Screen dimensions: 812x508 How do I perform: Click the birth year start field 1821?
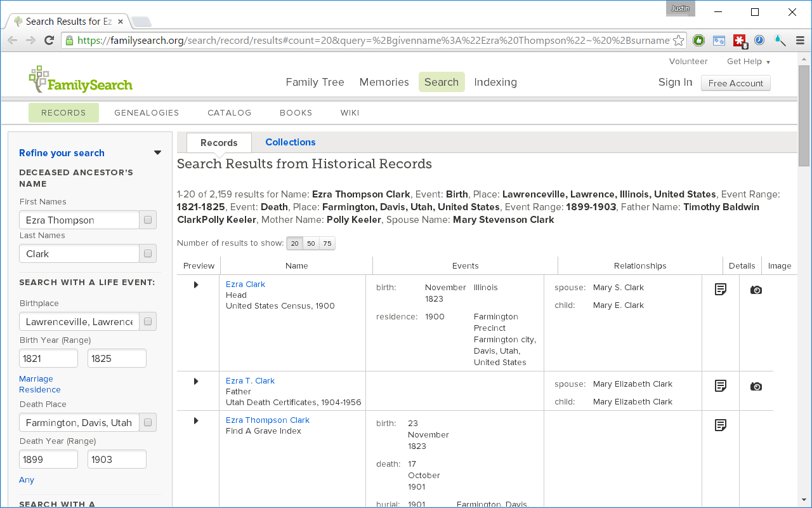click(x=49, y=358)
